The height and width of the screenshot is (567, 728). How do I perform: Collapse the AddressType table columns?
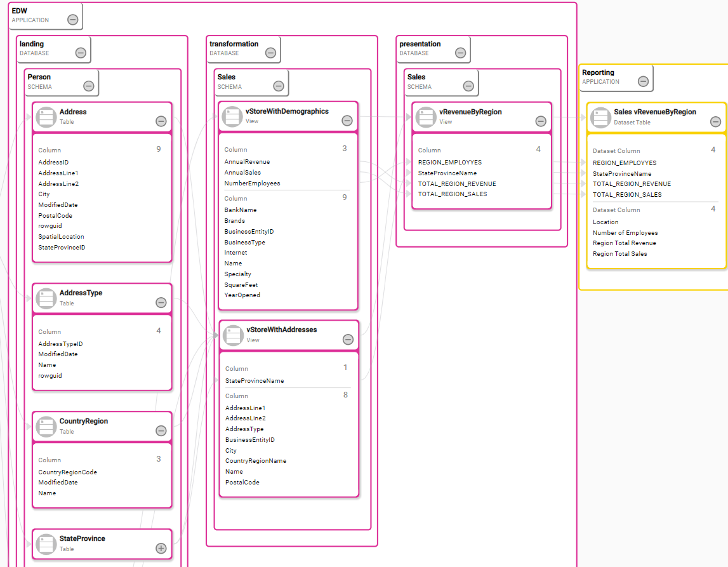click(161, 303)
